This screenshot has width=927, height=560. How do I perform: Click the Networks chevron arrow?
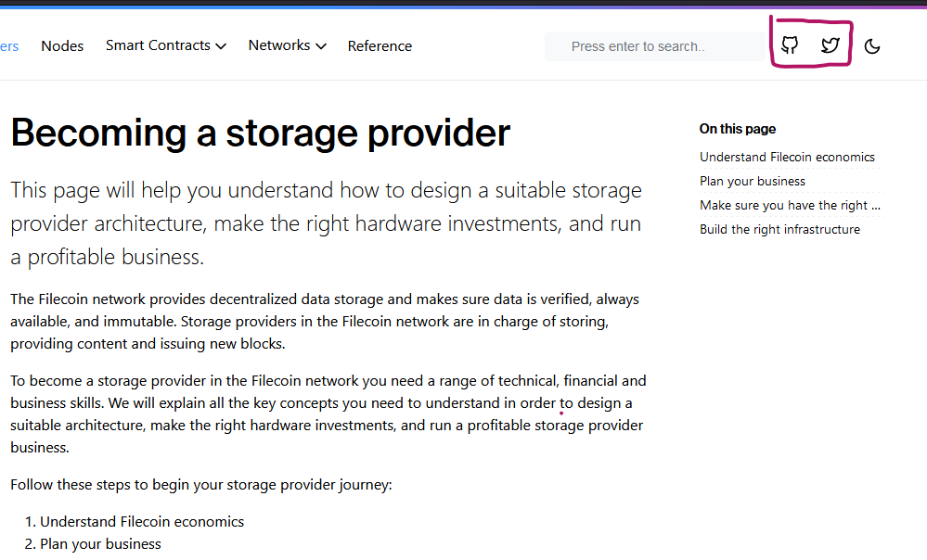pyautogui.click(x=321, y=46)
